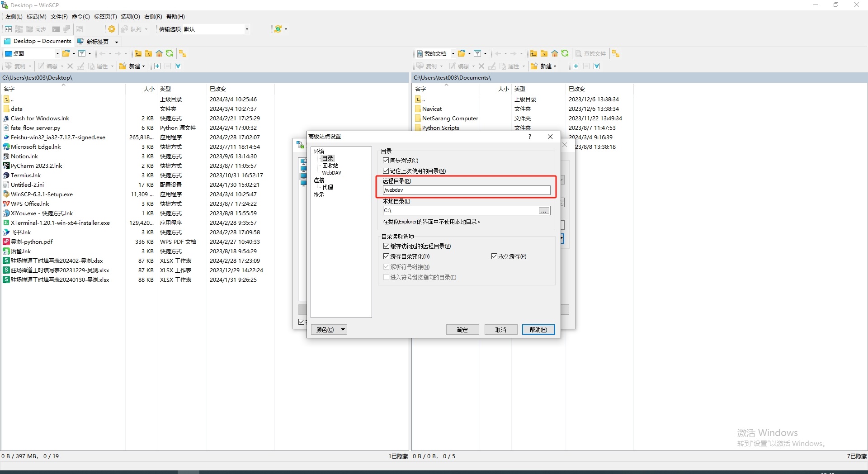Go to parent directory in right panel
The width and height of the screenshot is (868, 474).
534,53
